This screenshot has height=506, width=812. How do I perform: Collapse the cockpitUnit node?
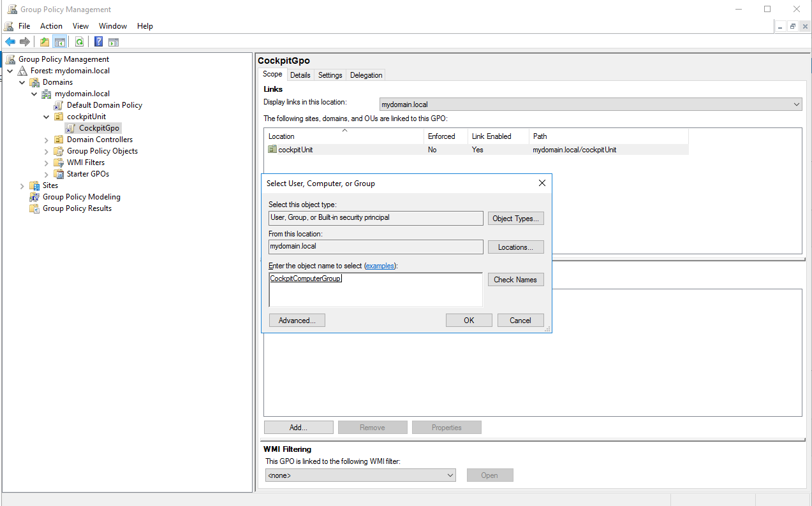click(x=47, y=117)
